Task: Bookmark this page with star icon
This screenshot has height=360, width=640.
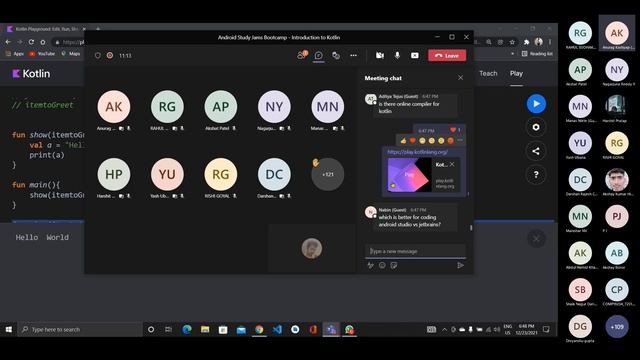Action: (x=512, y=42)
